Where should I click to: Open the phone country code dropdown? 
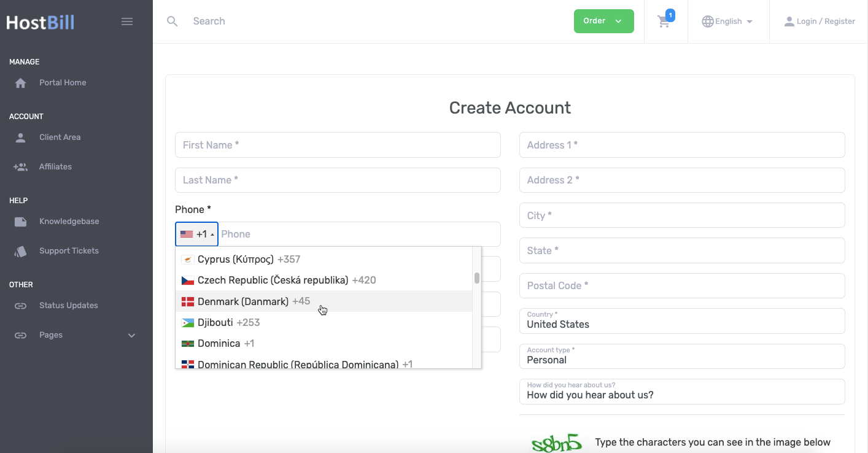click(x=196, y=234)
